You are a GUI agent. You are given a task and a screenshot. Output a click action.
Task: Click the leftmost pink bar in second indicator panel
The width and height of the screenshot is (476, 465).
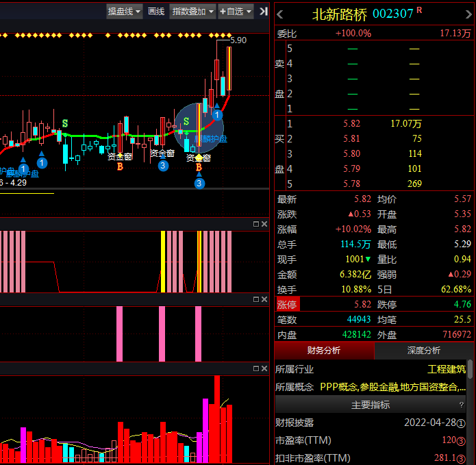(120, 334)
